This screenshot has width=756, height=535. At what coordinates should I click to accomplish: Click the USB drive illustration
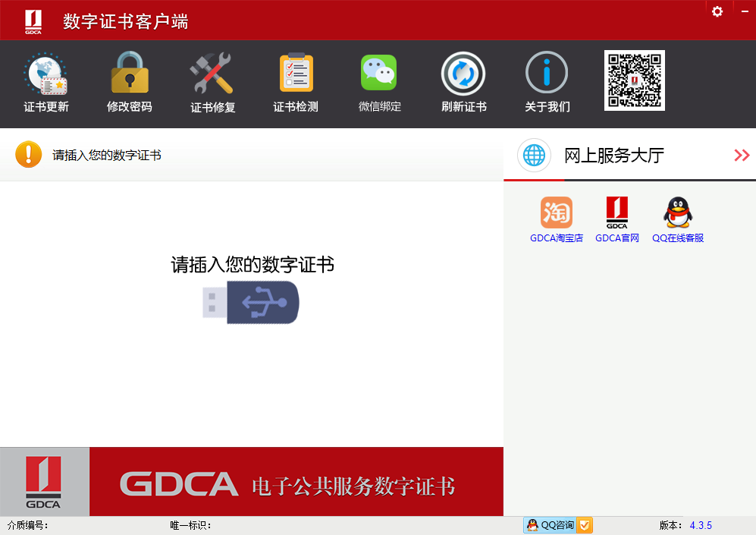(251, 303)
